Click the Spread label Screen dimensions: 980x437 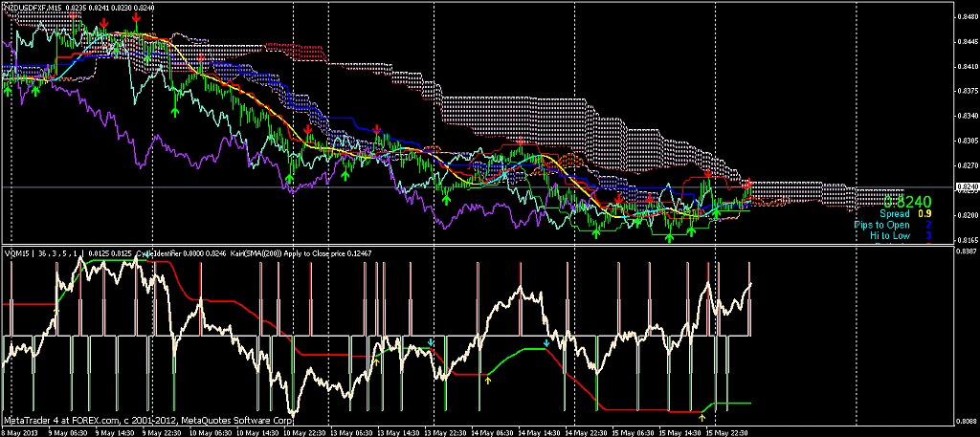(895, 213)
